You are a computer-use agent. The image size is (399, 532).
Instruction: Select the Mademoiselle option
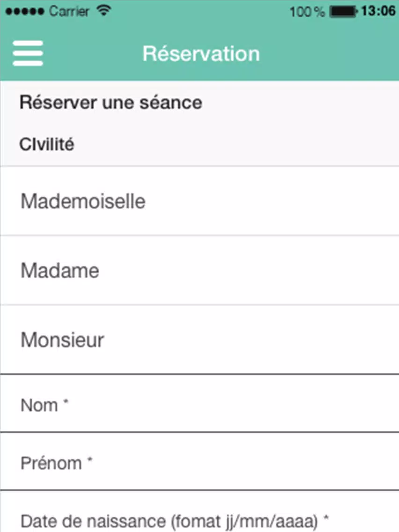[199, 201]
